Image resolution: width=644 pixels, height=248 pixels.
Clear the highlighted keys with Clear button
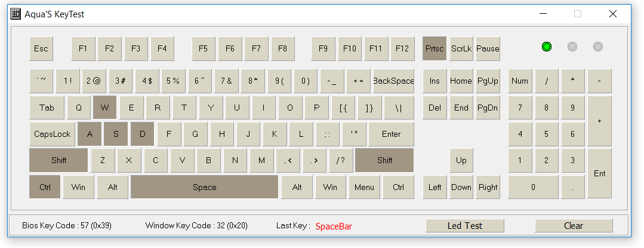click(574, 226)
